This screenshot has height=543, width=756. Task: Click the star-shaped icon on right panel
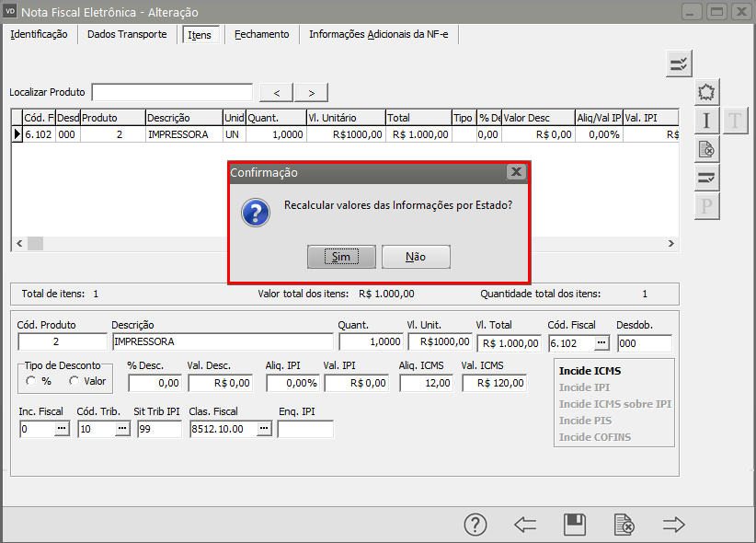(x=706, y=92)
